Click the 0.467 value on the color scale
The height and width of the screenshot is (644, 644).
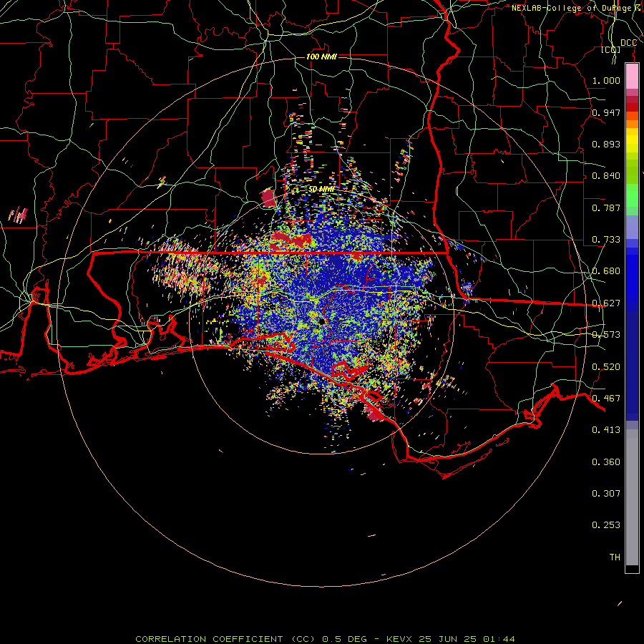point(606,399)
